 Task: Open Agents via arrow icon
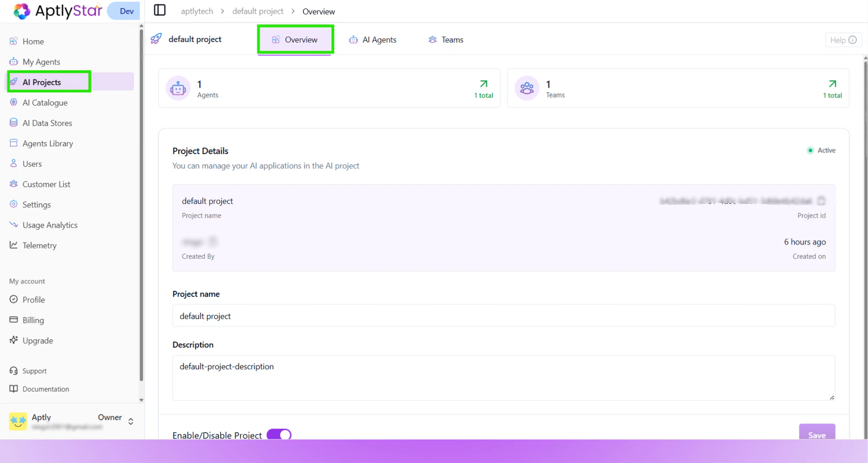coord(483,84)
